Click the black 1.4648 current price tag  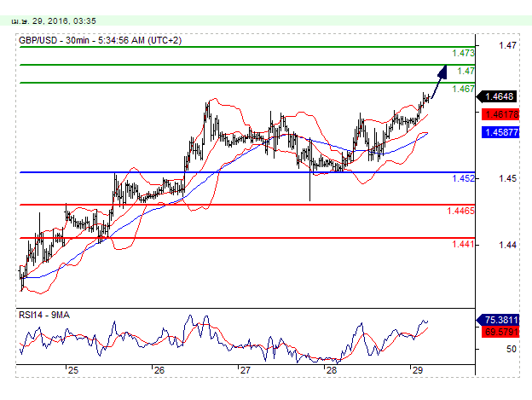click(497, 96)
